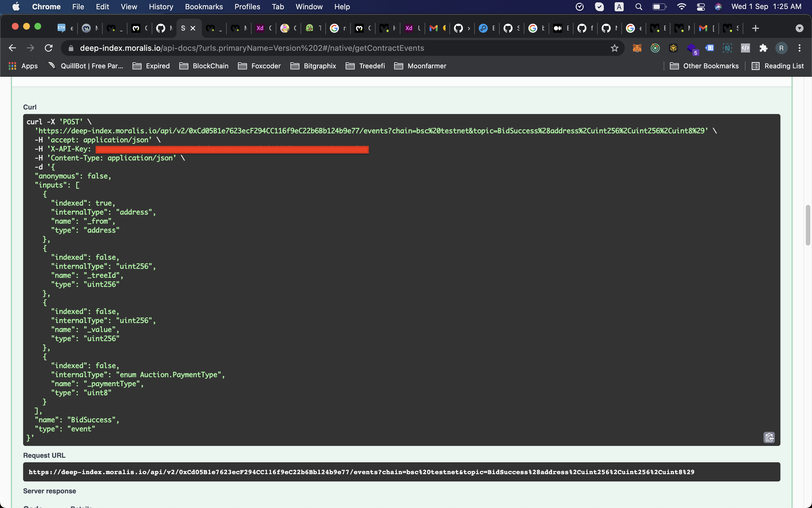The image size is (812, 508).
Task: Show the Wi-Fi status menu
Action: [681, 7]
